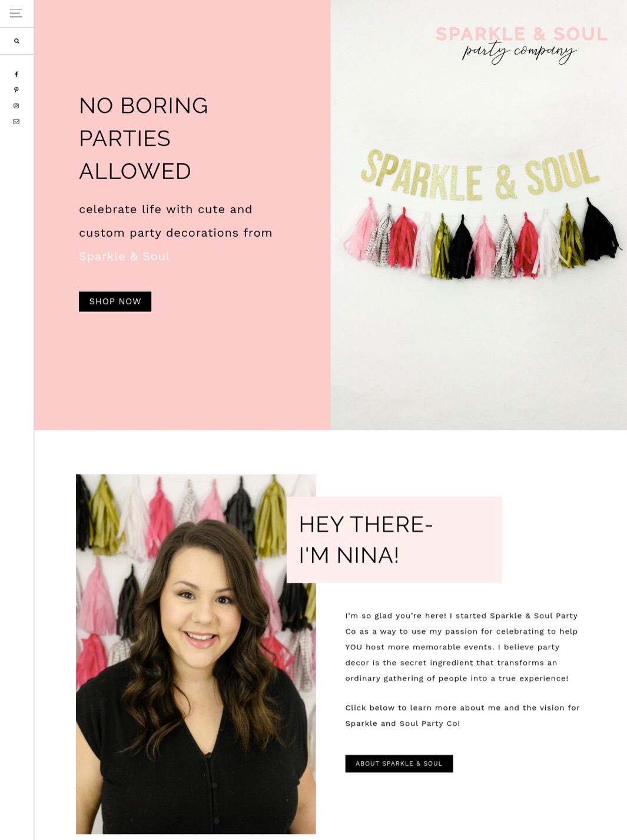Open the About Sparkle & Soul button
This screenshot has height=840, width=627.
pyautogui.click(x=399, y=763)
